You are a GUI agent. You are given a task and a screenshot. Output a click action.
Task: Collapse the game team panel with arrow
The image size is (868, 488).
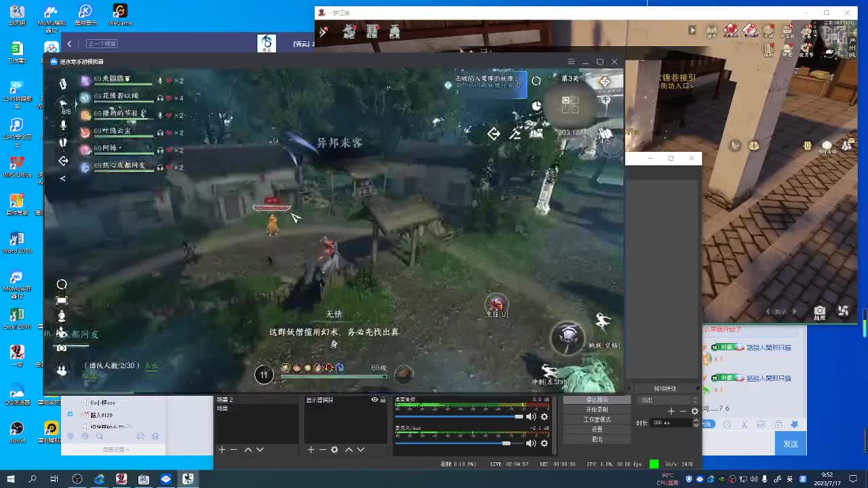pyautogui.click(x=63, y=179)
